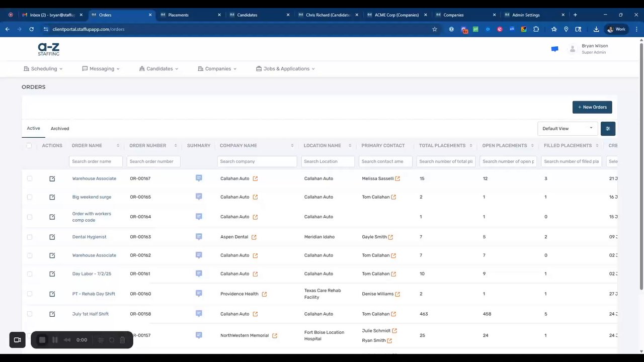Switch to the Archived tab

tap(60, 129)
